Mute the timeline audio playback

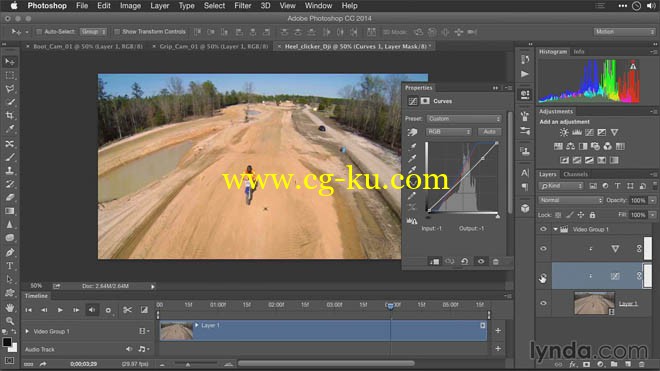[x=92, y=310]
